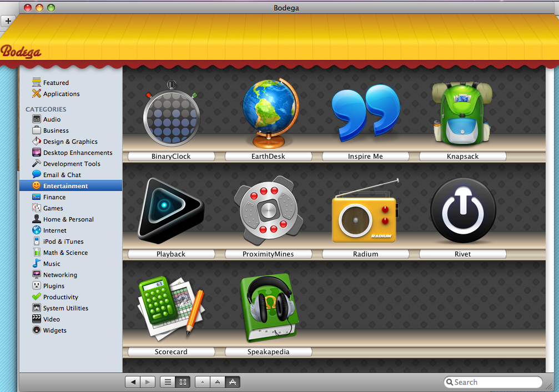Select the ProximityMines icon
Image resolution: width=559 pixels, height=392 pixels.
(x=268, y=210)
